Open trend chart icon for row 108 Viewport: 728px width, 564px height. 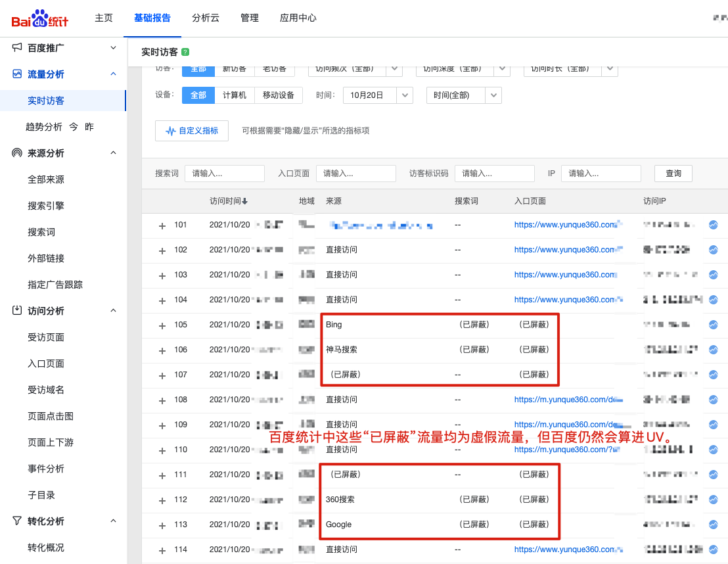[x=713, y=400]
